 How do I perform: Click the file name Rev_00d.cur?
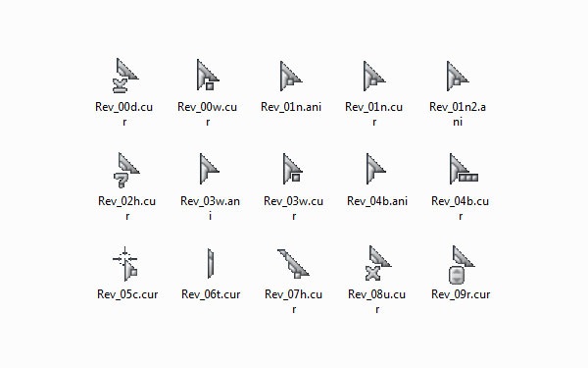[124, 114]
